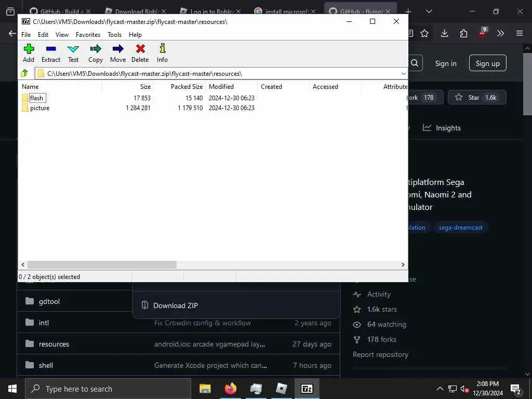
Task: Click the taskbar search box
Action: (108, 389)
